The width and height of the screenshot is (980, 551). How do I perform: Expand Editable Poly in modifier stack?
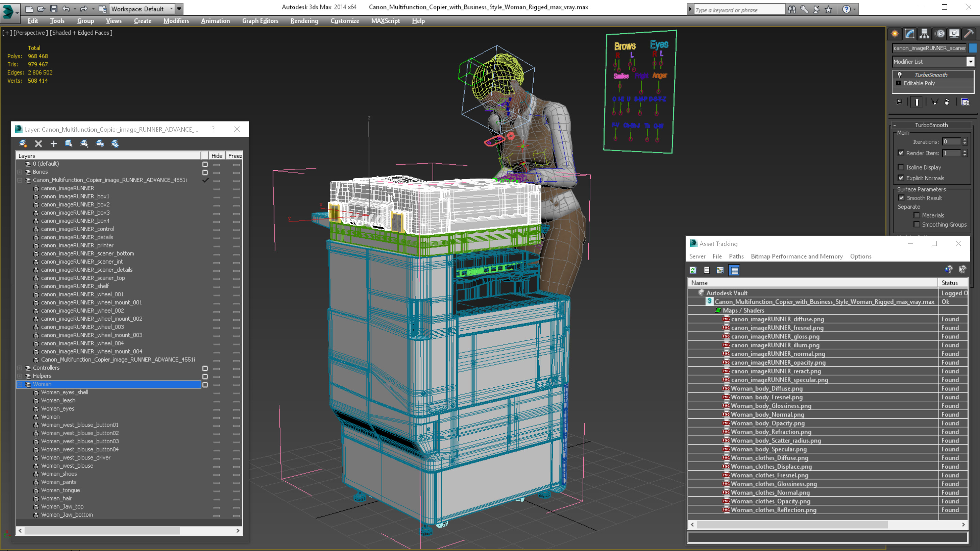[x=899, y=83]
